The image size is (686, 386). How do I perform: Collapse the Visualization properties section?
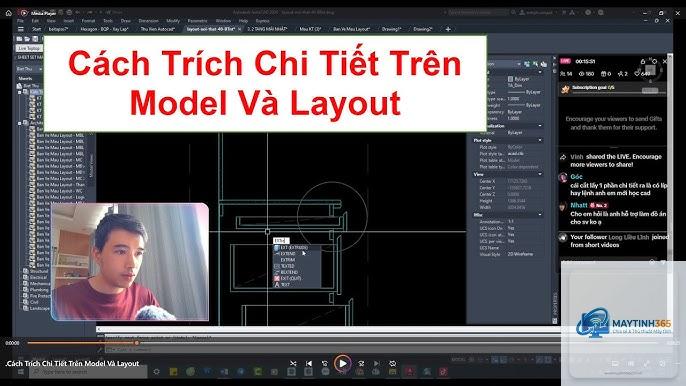coord(540,126)
